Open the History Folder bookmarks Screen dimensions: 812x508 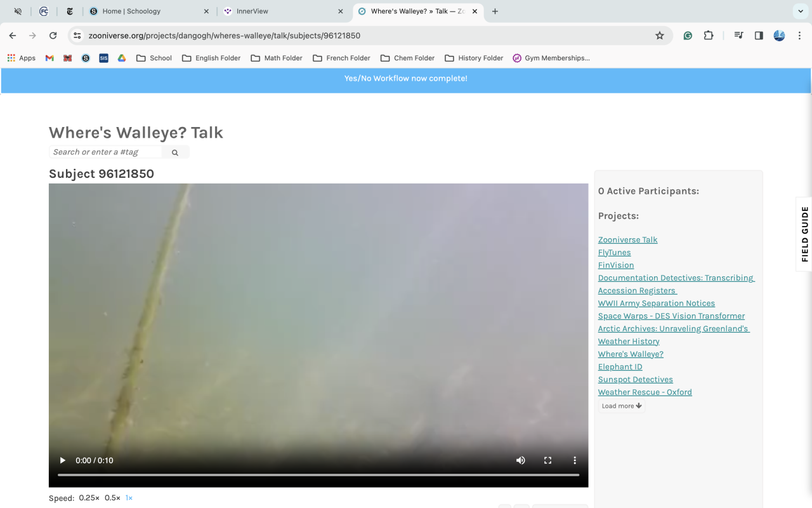tap(474, 58)
